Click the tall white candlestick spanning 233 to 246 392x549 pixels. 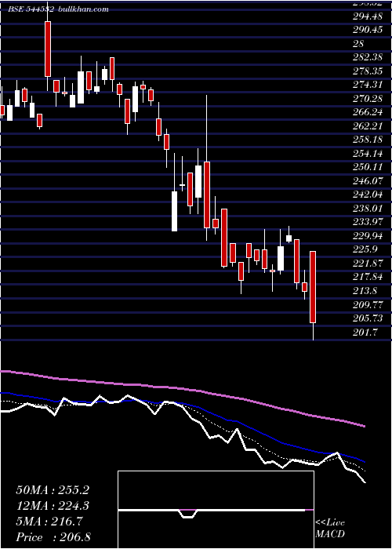(174, 211)
